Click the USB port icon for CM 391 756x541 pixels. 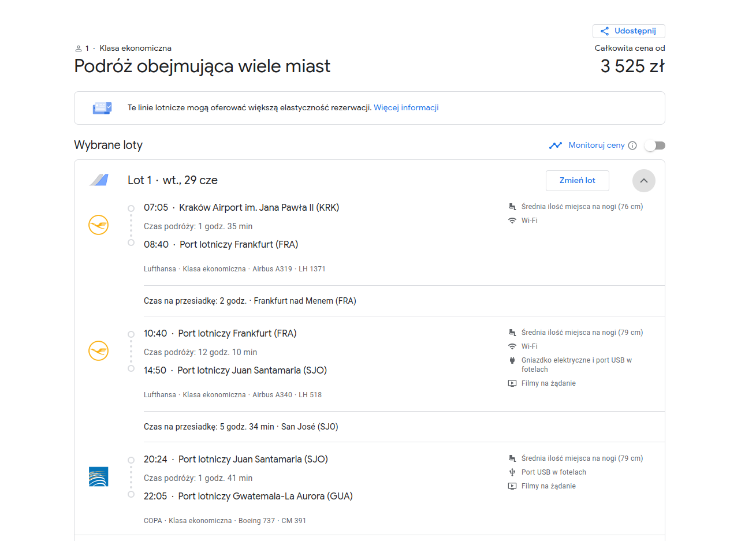(512, 472)
